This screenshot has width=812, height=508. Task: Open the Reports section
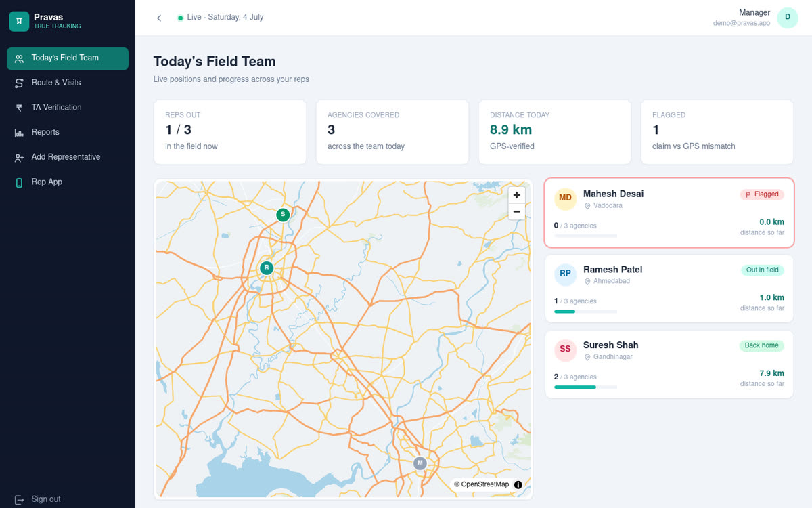pos(68,133)
